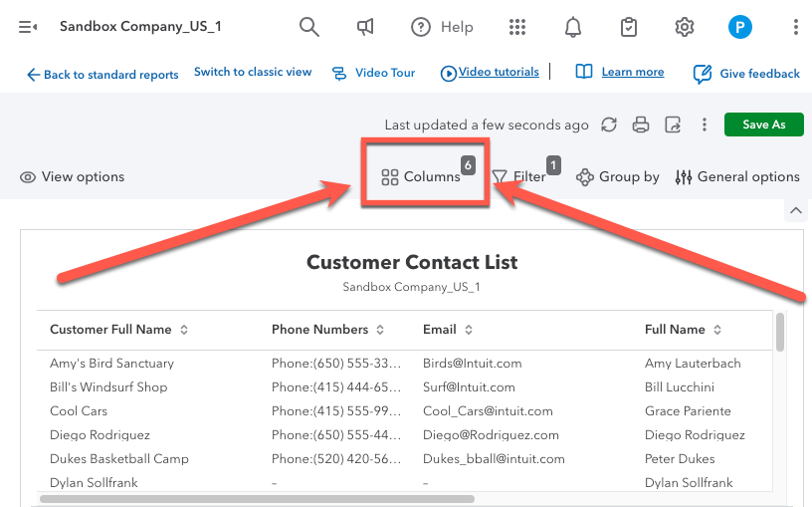Click the Save As button

coord(763,125)
